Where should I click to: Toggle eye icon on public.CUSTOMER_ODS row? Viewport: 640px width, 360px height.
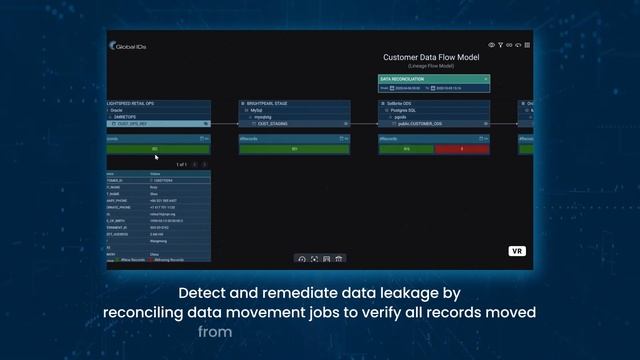pyautogui.click(x=486, y=124)
